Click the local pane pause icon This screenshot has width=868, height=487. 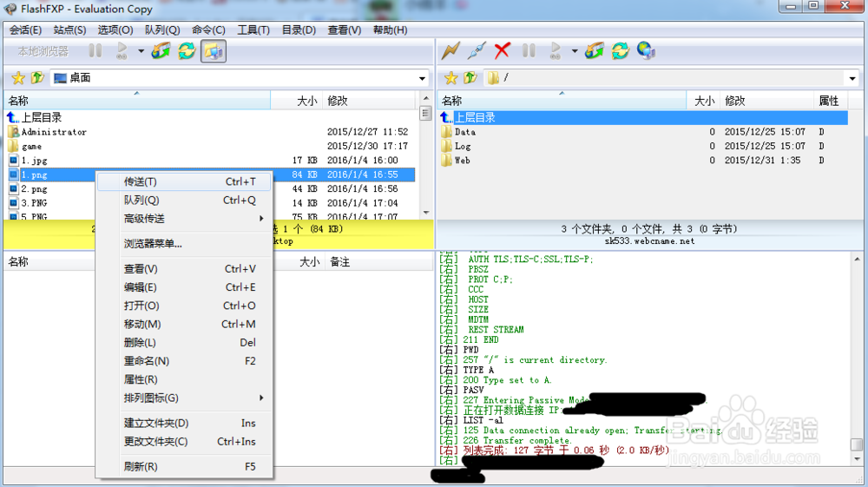pos(95,51)
